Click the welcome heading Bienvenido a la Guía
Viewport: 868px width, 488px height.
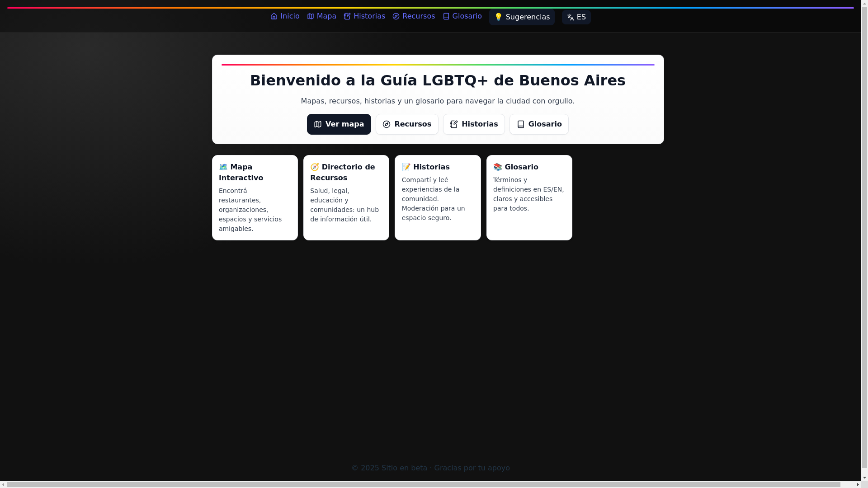point(438,80)
